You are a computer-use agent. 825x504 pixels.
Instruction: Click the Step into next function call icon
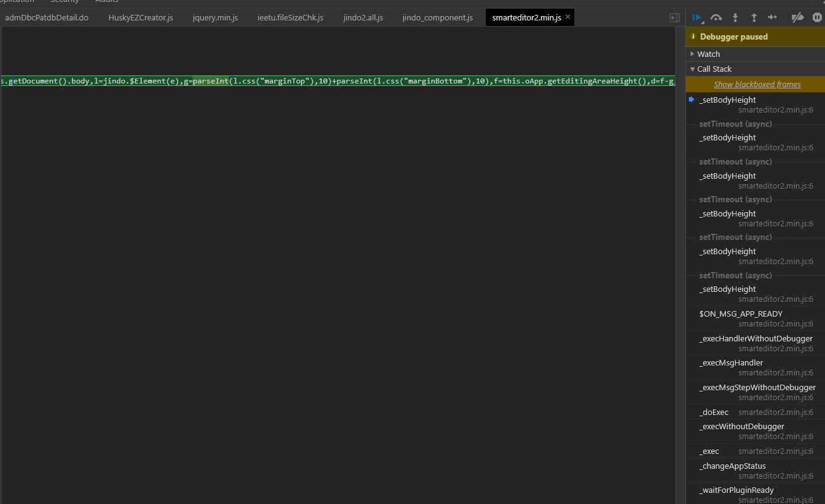coord(735,17)
